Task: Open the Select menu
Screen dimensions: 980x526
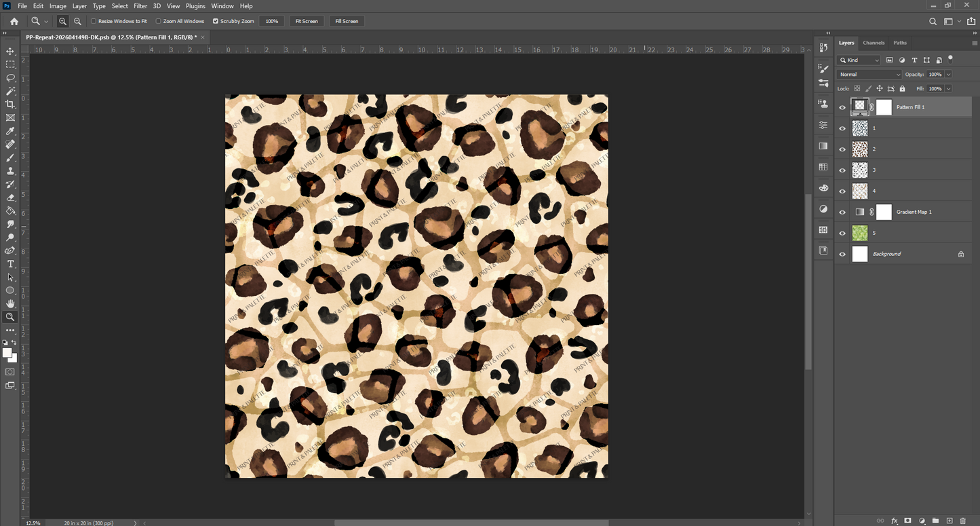Action: (x=120, y=6)
